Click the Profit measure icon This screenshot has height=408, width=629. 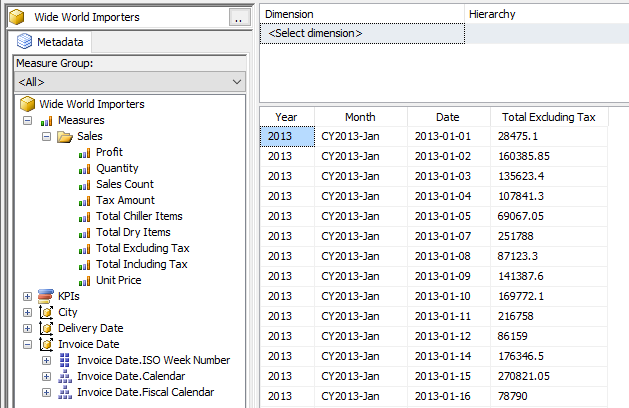84,152
